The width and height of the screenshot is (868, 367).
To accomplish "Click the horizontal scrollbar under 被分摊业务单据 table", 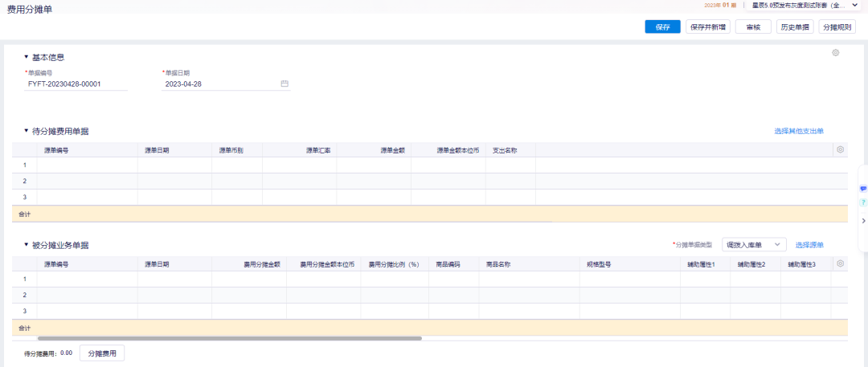I will [229, 338].
